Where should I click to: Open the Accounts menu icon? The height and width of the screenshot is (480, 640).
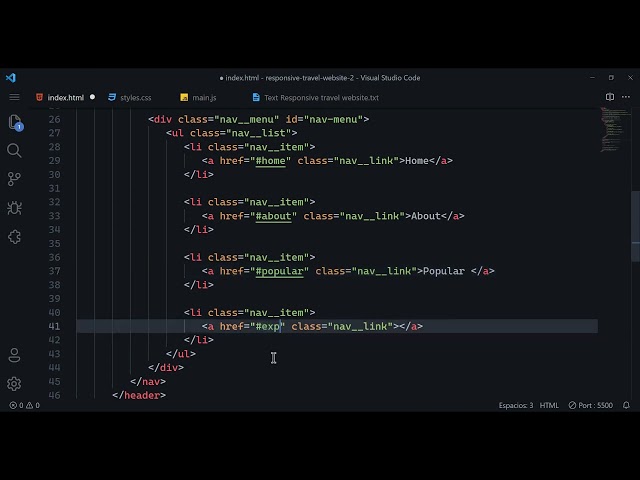tap(14, 355)
